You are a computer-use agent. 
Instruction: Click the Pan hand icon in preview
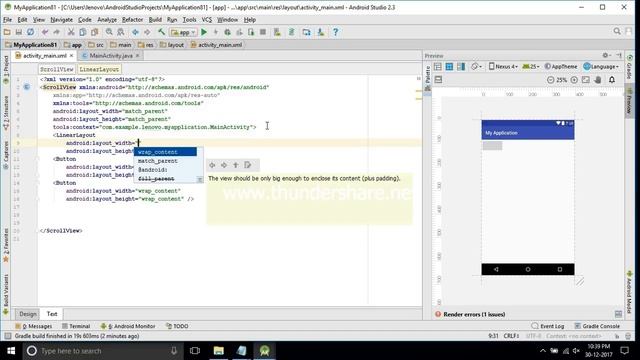pos(598,80)
